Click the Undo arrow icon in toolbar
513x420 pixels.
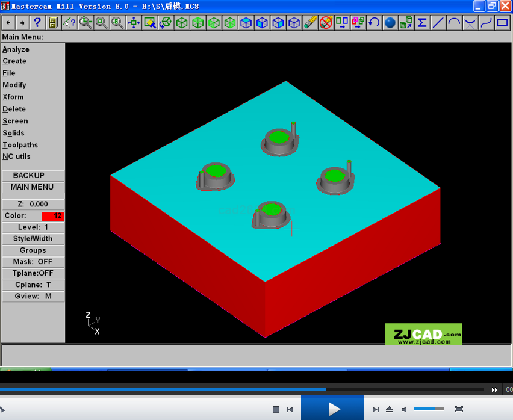[374, 23]
